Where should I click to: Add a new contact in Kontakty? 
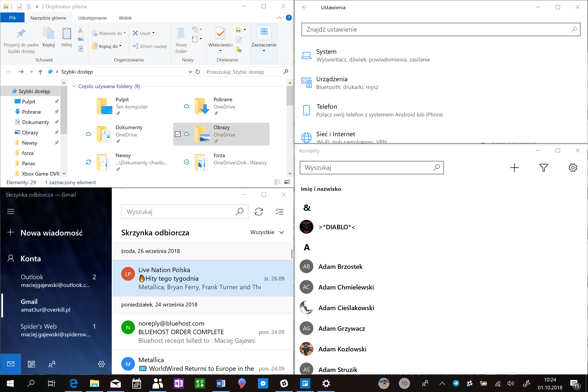(x=514, y=167)
